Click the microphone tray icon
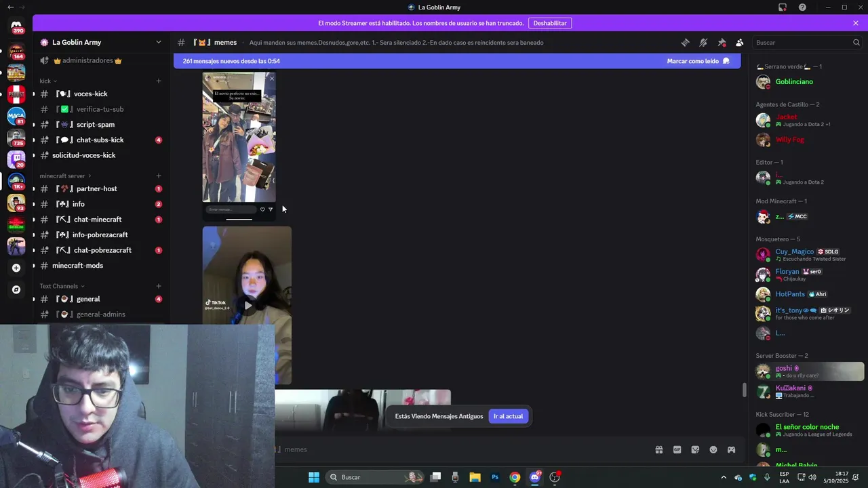The height and width of the screenshot is (488, 868). click(x=767, y=477)
